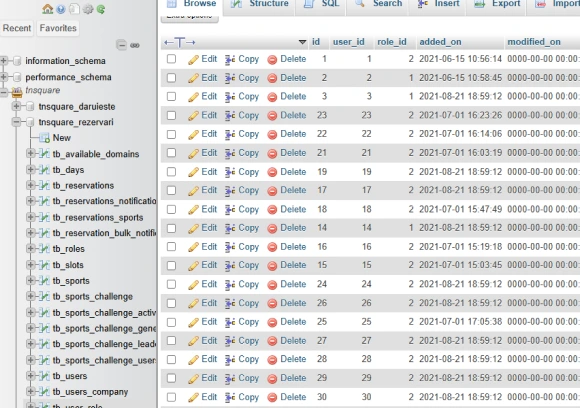Sort by the added_on column header
580x408 pixels.
pos(440,42)
